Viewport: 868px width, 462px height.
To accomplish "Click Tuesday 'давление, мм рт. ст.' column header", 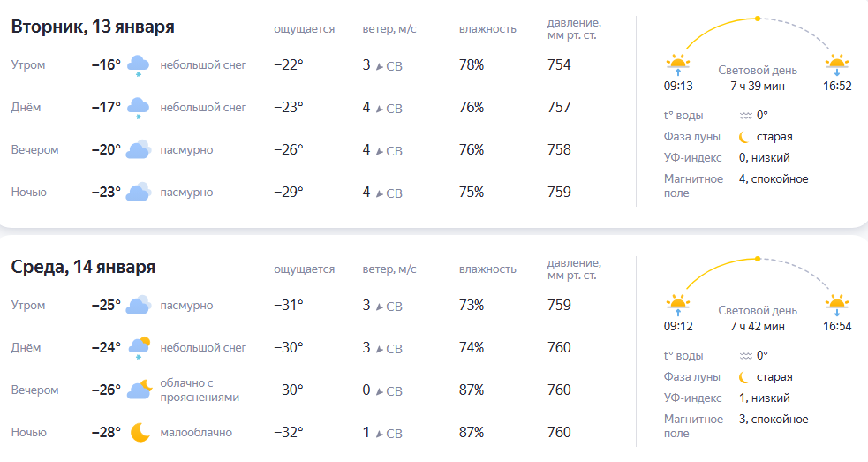I will [x=574, y=29].
